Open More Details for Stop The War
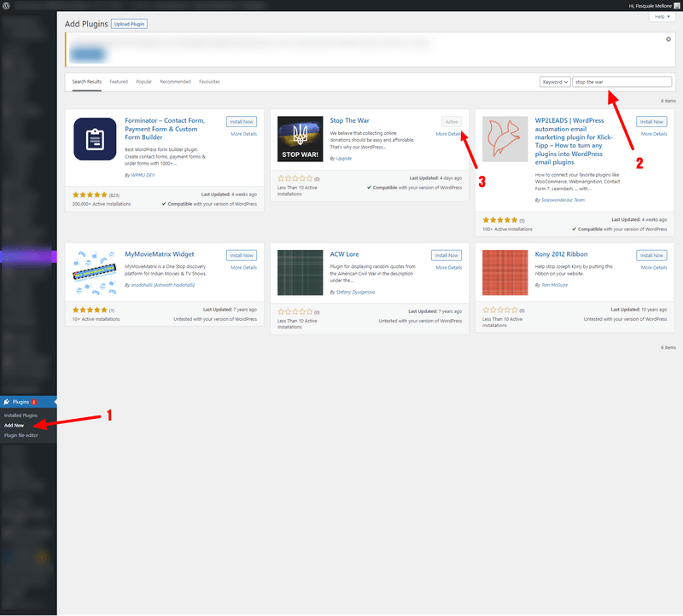The width and height of the screenshot is (683, 616). pyautogui.click(x=449, y=134)
